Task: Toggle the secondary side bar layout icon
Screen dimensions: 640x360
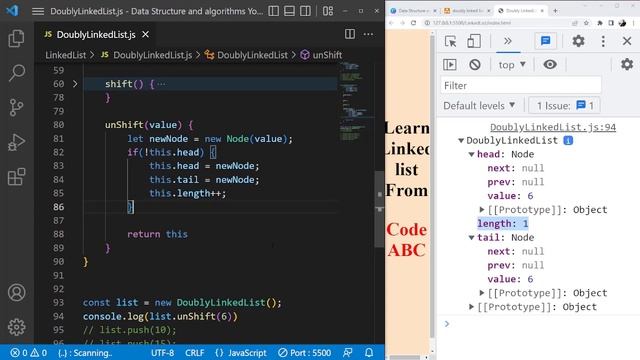Action: pos(305,11)
